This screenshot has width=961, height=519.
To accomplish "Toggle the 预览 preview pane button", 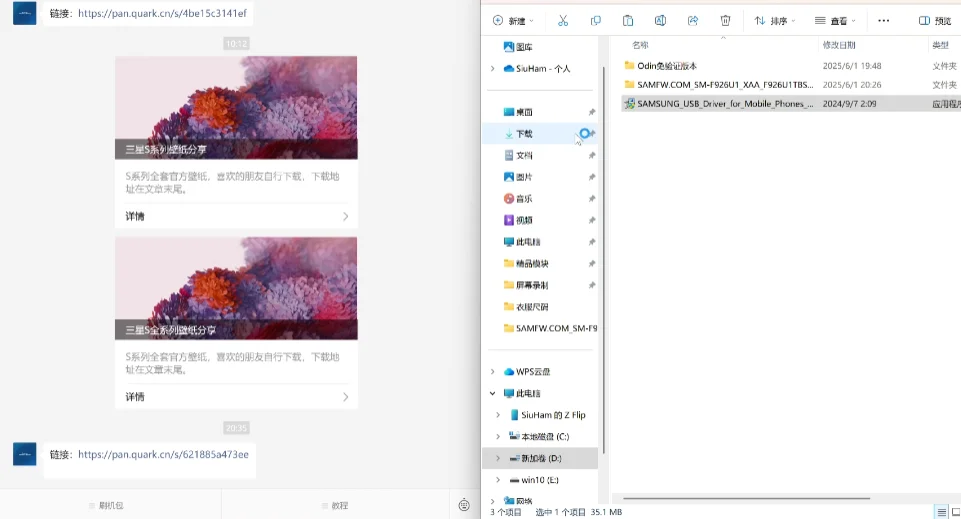I will click(x=935, y=21).
